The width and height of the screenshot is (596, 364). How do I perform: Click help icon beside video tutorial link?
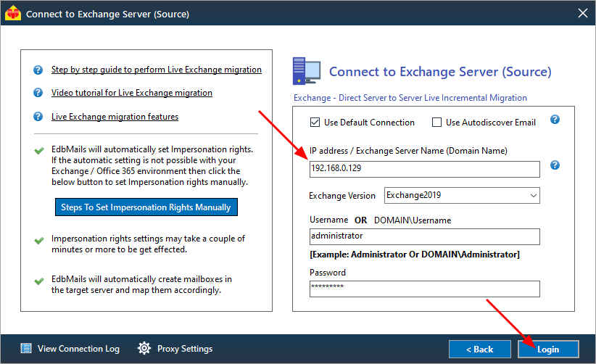(x=38, y=93)
